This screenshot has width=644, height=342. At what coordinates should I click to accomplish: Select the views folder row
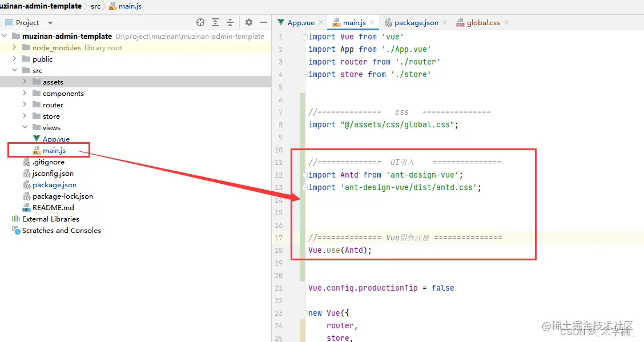(x=135, y=127)
